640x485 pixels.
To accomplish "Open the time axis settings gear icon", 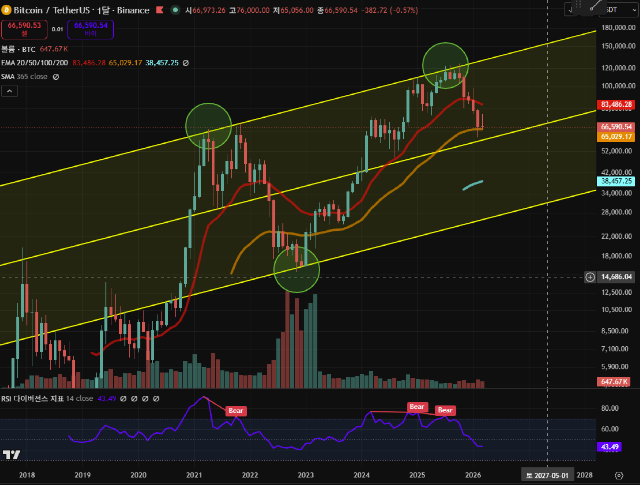I will tap(619, 475).
